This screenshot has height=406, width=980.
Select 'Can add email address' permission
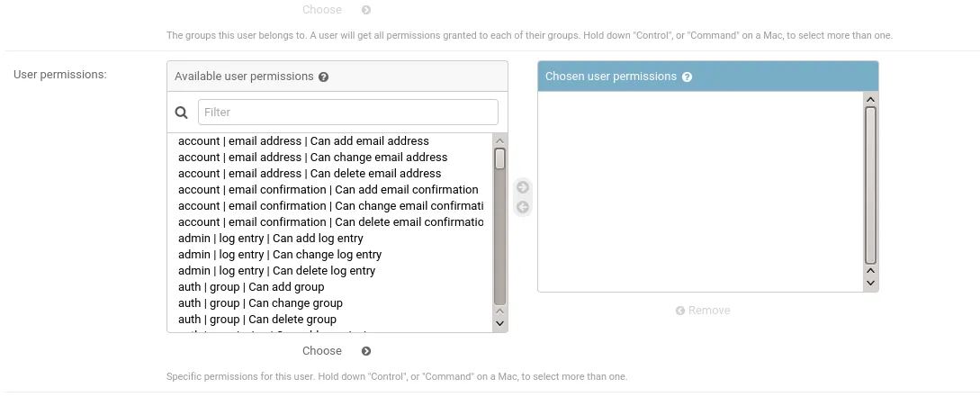[x=303, y=141]
